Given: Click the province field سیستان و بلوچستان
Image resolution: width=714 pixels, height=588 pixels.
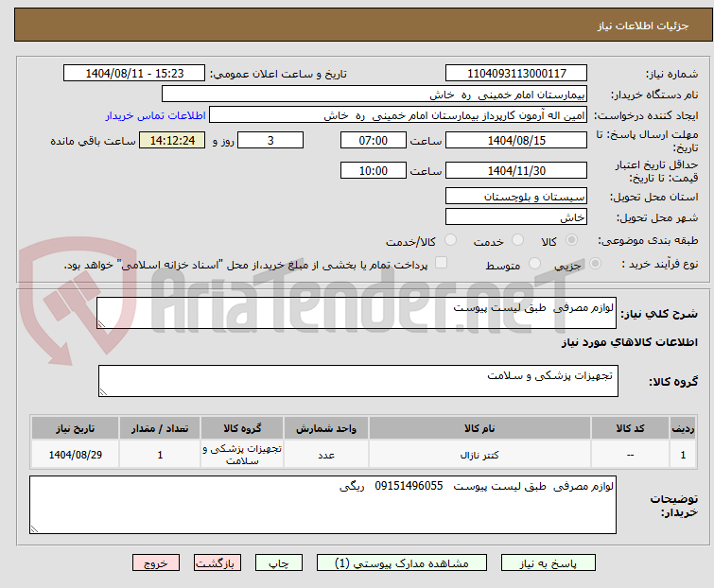Looking at the screenshot, I should coord(516,196).
